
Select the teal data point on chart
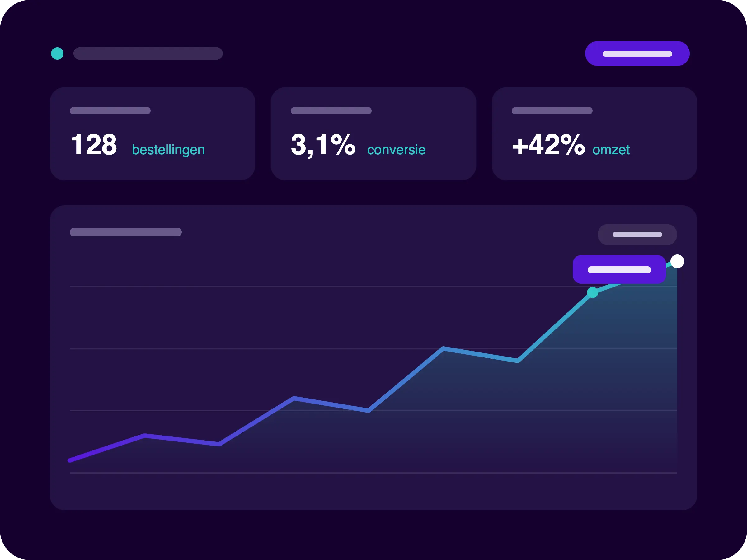(x=592, y=292)
